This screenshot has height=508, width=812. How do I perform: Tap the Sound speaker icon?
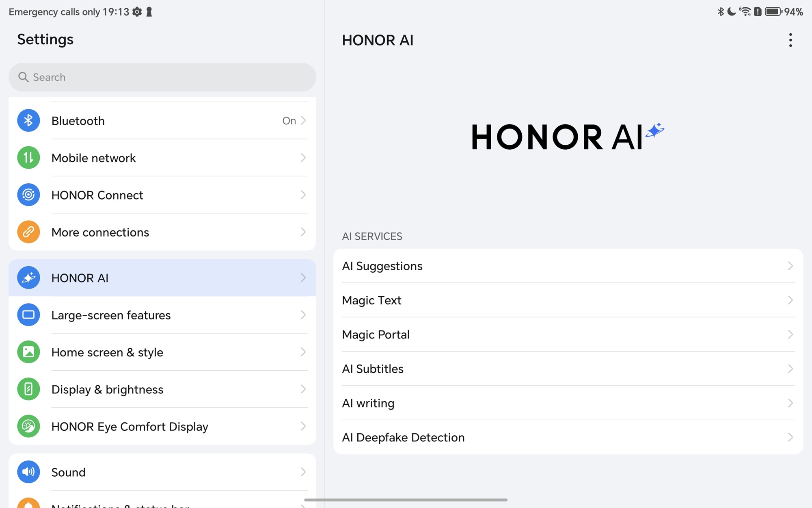28,472
